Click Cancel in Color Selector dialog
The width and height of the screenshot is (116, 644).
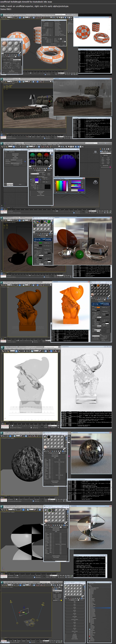pyautogui.click(x=82, y=192)
